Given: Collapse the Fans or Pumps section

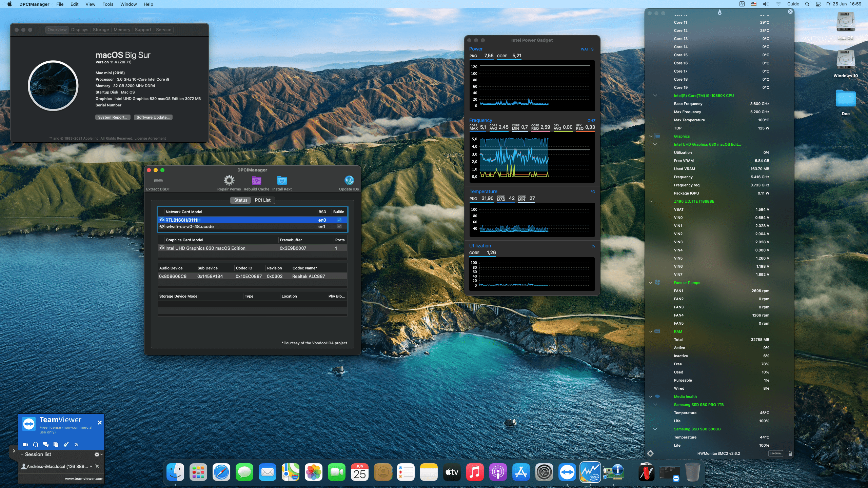Looking at the screenshot, I should [x=651, y=283].
